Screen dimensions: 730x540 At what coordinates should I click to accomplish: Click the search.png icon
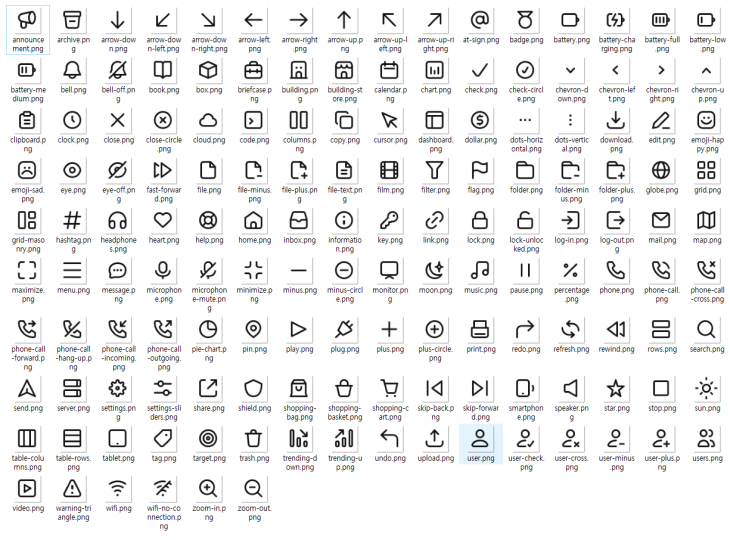706,330
